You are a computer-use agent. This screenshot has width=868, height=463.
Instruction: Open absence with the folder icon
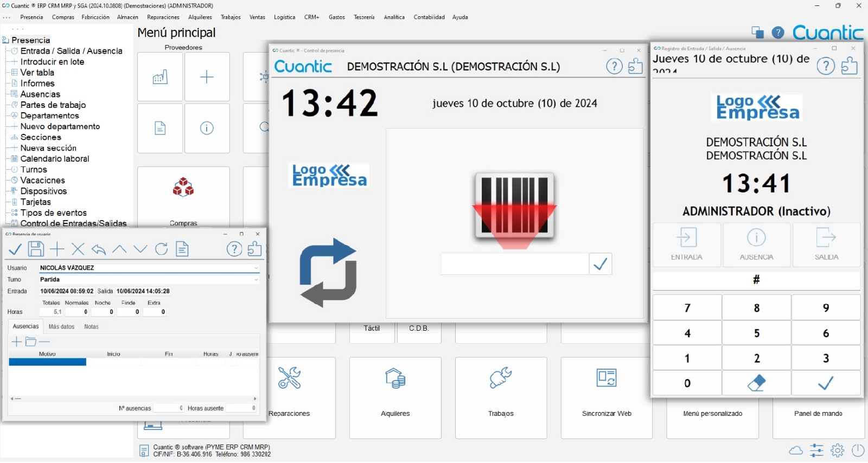(x=31, y=342)
